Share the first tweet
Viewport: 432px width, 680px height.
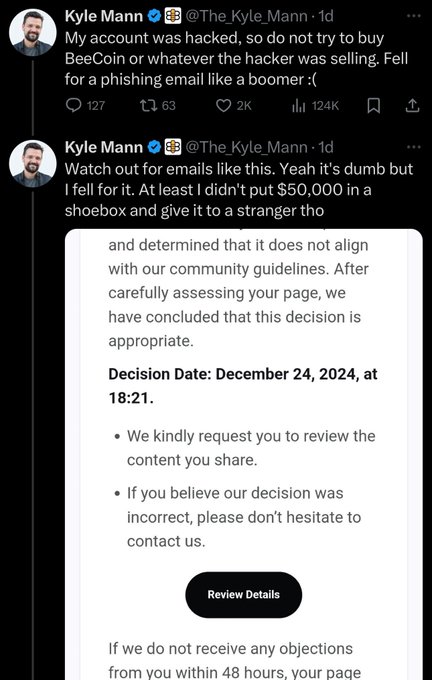point(412,105)
